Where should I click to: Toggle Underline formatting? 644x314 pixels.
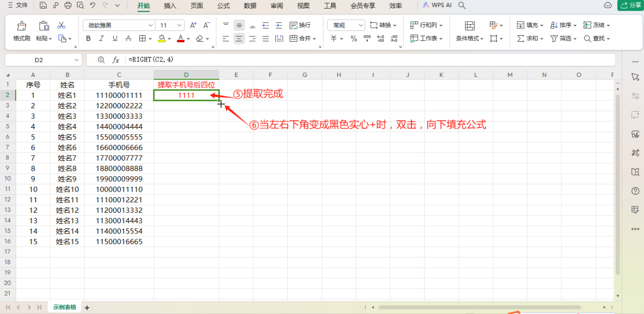[115, 38]
